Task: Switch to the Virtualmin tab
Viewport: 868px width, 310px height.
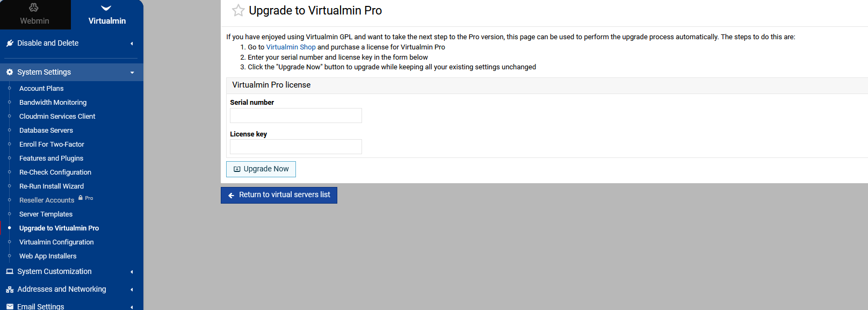Action: point(107,15)
